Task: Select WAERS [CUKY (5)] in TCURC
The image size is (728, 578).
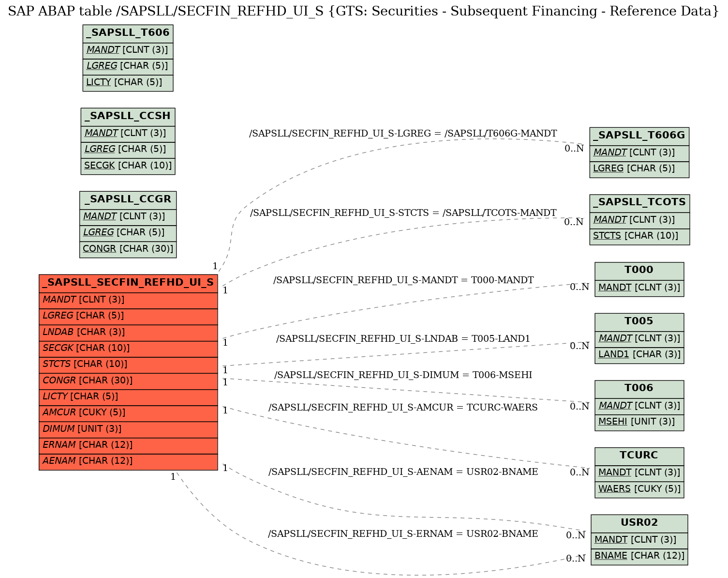Action: tap(639, 489)
